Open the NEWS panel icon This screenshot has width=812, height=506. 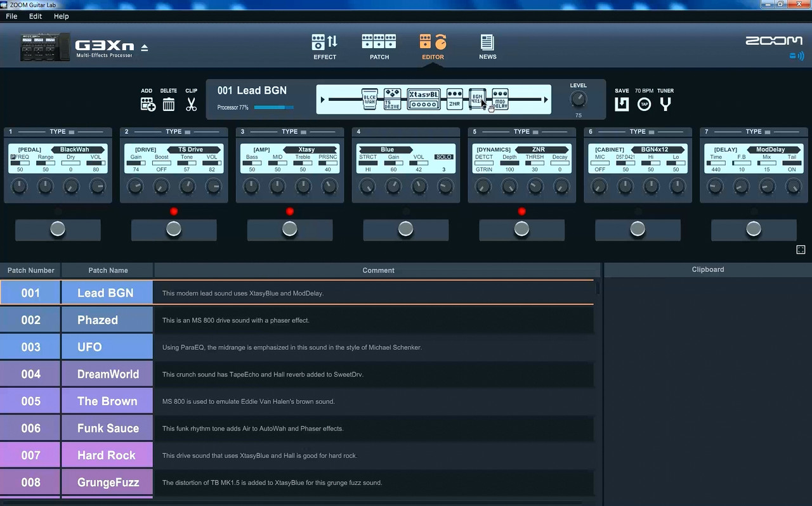(487, 43)
